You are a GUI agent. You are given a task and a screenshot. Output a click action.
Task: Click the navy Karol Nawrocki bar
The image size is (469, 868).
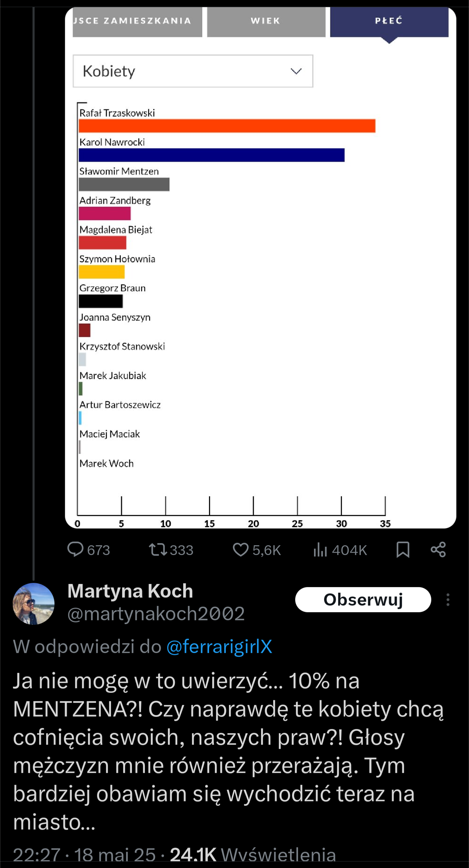point(211,155)
